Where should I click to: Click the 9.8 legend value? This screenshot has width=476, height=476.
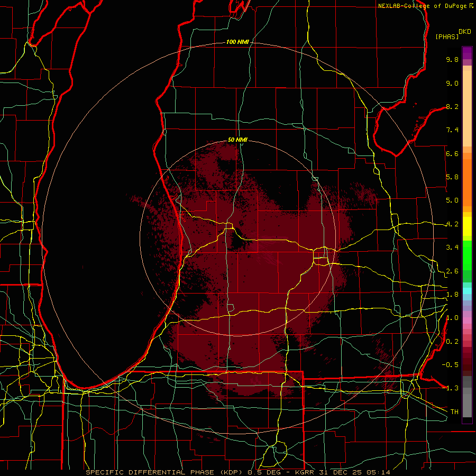tap(452, 60)
